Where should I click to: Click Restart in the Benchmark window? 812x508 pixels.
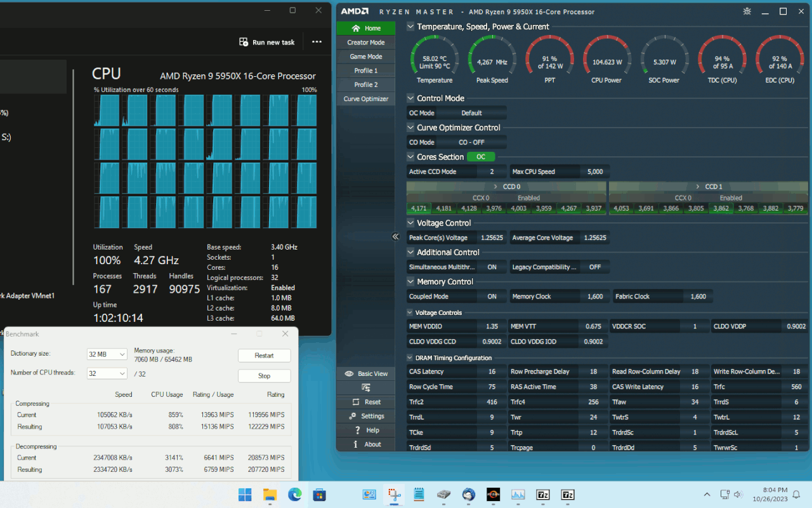pos(264,356)
